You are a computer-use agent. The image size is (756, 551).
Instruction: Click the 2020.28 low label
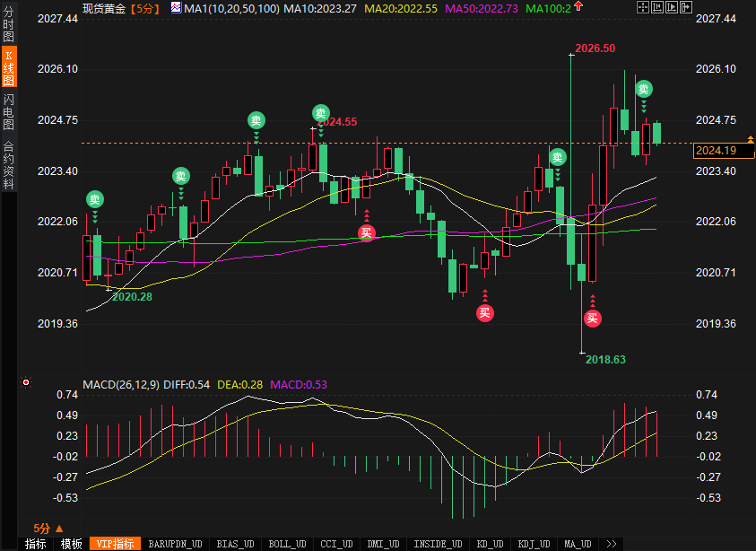132,297
